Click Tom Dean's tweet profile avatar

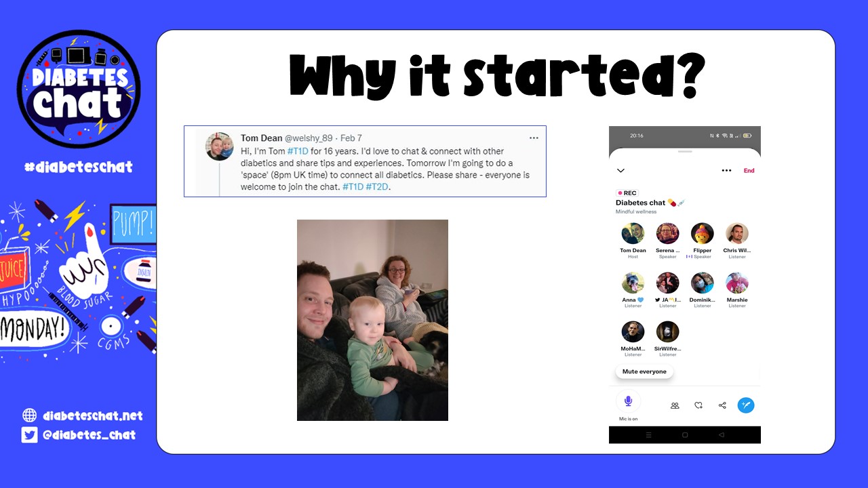coord(220,146)
